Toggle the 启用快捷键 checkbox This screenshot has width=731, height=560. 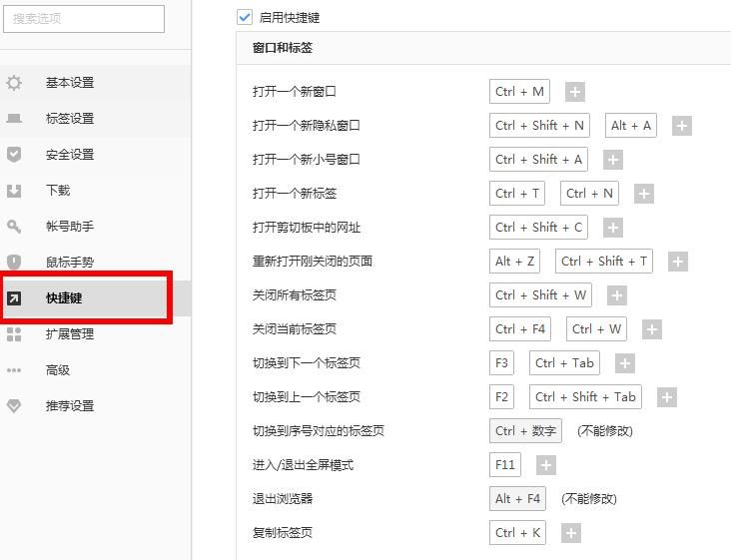(245, 17)
